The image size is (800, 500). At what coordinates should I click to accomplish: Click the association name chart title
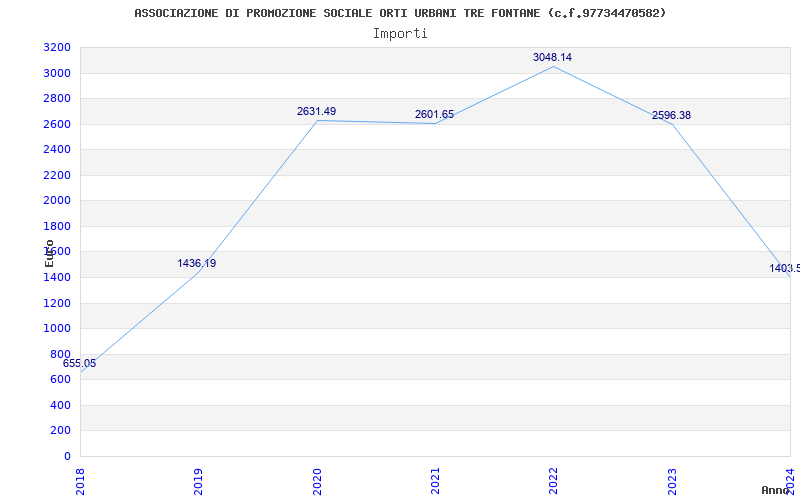click(x=401, y=13)
